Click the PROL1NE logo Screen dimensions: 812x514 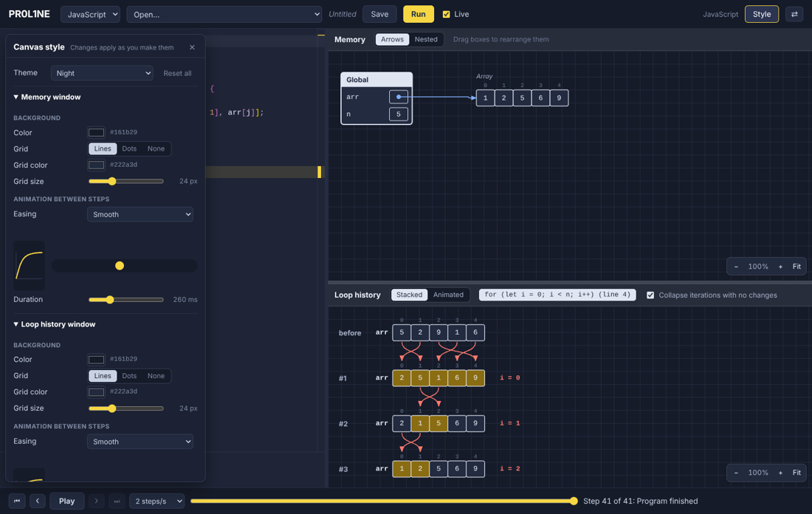point(30,14)
